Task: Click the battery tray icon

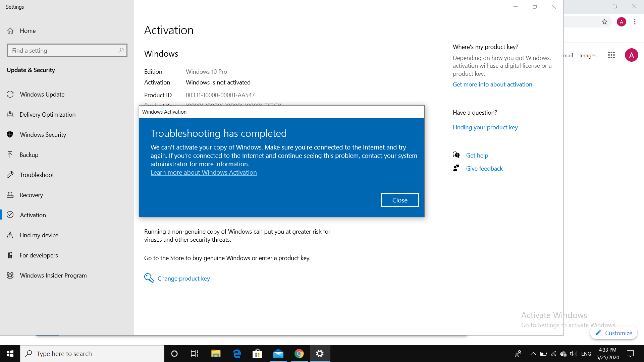Action: [543, 354]
